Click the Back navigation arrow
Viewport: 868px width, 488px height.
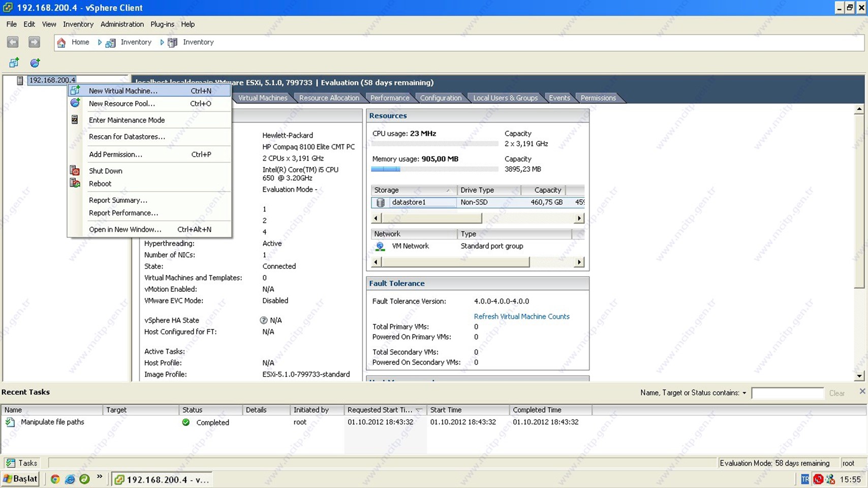click(13, 42)
